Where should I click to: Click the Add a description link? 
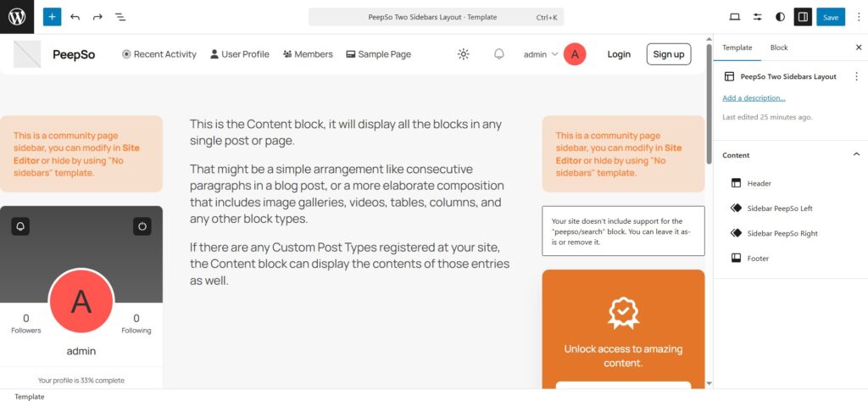coord(754,98)
